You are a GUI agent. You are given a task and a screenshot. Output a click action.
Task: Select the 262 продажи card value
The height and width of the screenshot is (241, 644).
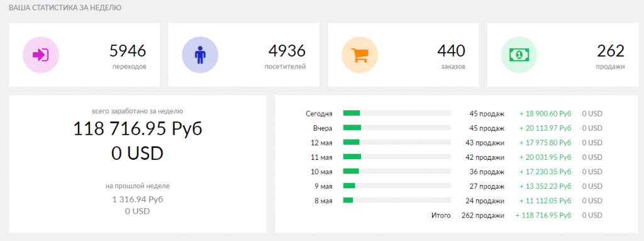(x=611, y=51)
